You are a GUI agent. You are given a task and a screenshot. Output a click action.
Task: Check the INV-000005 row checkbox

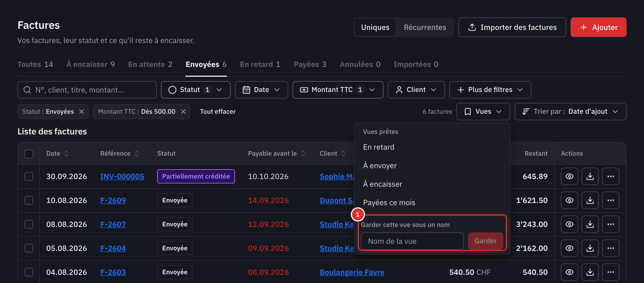tap(29, 176)
